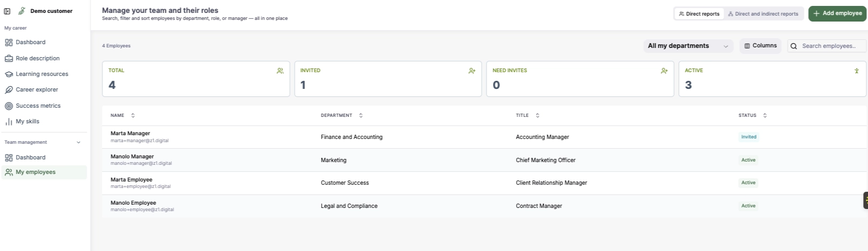This screenshot has height=251, width=868.
Task: Open Success metrics
Action: (x=38, y=106)
